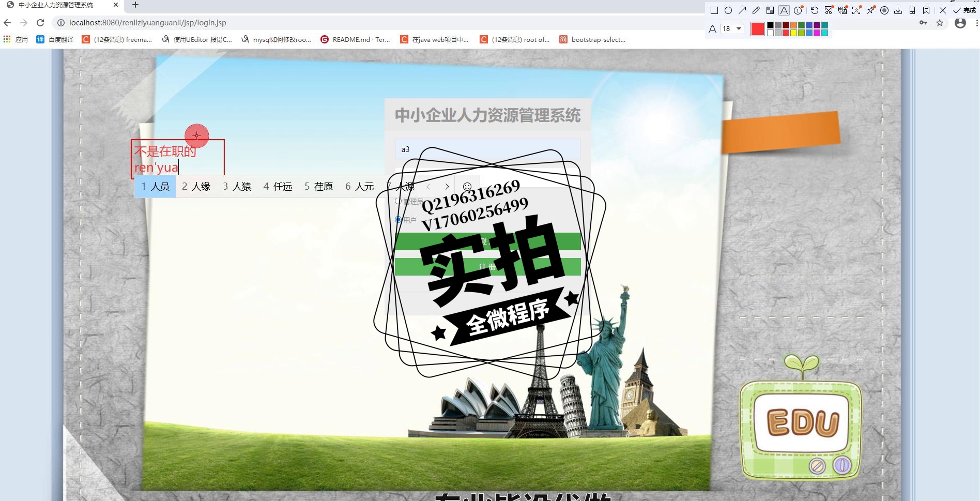Open the 在java web项目中 bookmark
Image resolution: width=980 pixels, height=501 pixels.
coord(435,39)
